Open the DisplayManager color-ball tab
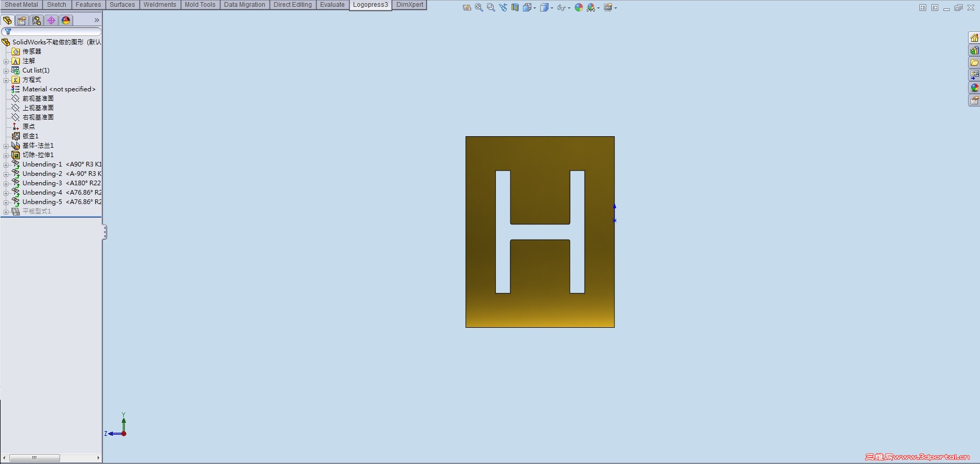Viewport: 980px width, 464px height. tap(66, 20)
